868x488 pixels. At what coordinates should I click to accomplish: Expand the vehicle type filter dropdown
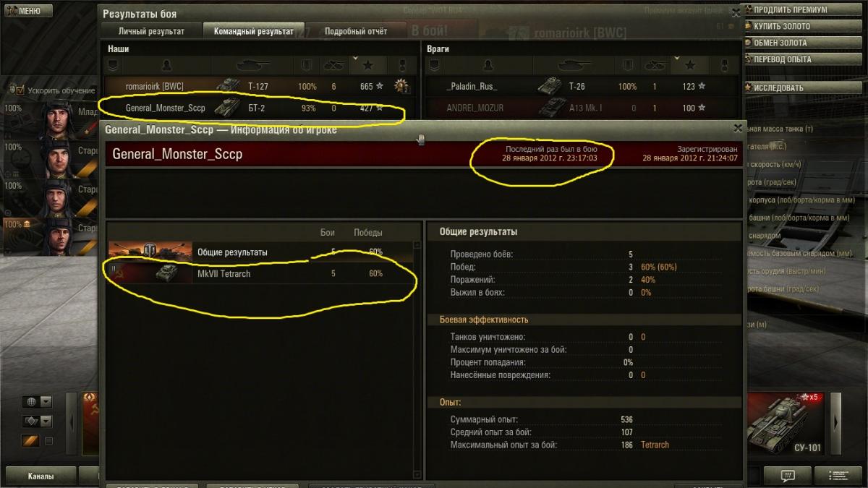(x=46, y=421)
